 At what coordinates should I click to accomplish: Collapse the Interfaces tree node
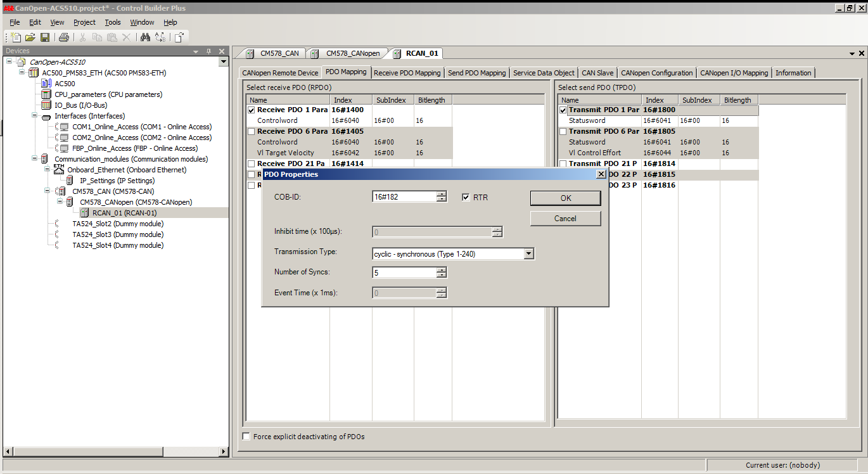tap(34, 116)
